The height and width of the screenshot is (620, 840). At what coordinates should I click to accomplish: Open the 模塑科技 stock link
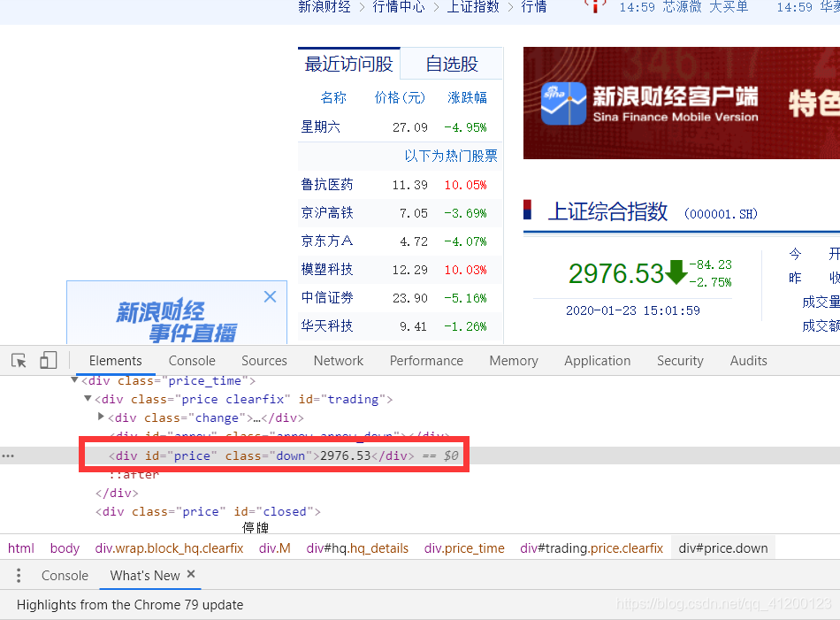(327, 269)
